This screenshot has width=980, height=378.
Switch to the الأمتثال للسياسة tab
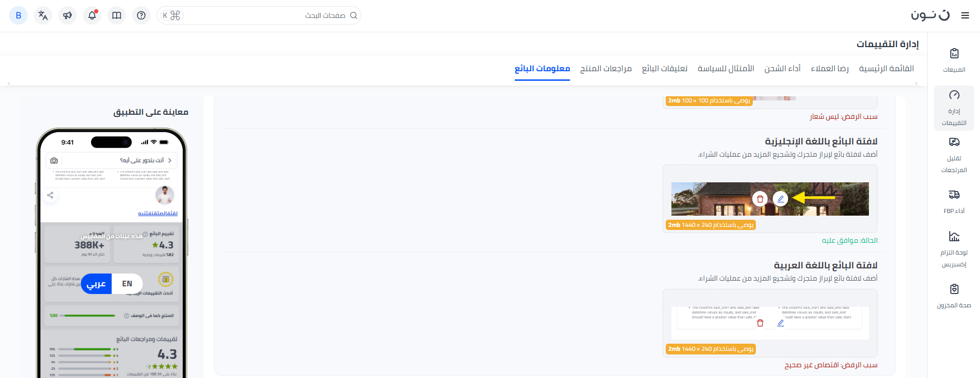point(726,69)
